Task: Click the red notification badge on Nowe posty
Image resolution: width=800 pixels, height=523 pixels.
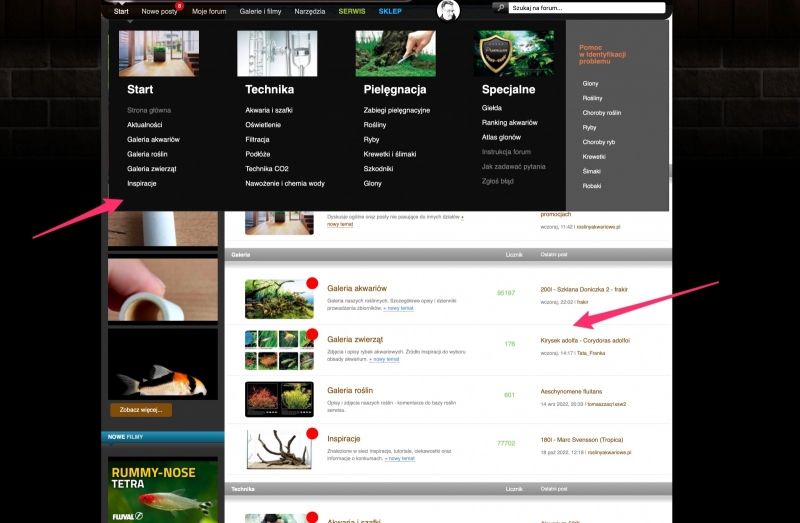Action: point(179,6)
